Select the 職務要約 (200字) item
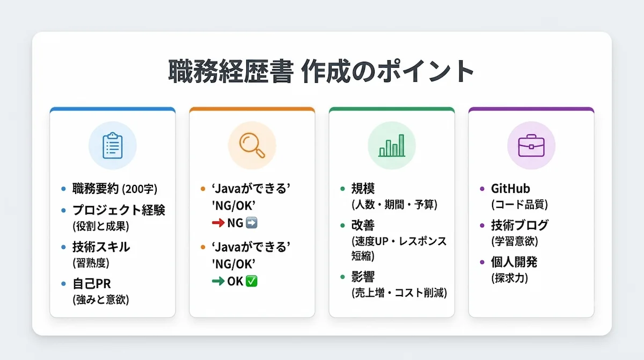Image resolution: width=644 pixels, height=360 pixels. 115,189
